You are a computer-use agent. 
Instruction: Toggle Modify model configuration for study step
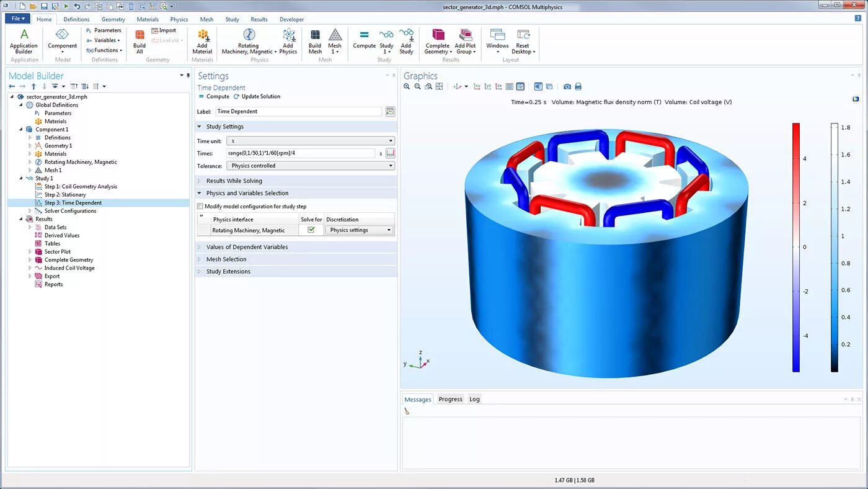pos(200,207)
